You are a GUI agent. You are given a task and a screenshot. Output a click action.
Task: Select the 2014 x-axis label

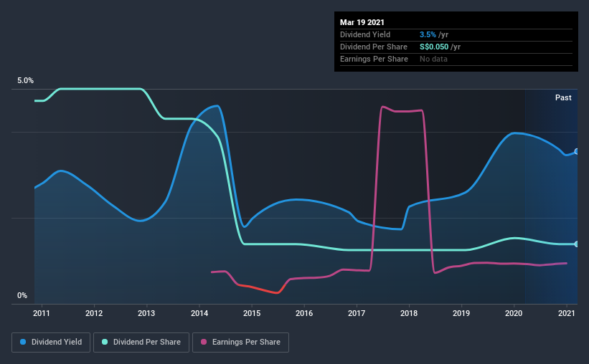click(x=199, y=313)
